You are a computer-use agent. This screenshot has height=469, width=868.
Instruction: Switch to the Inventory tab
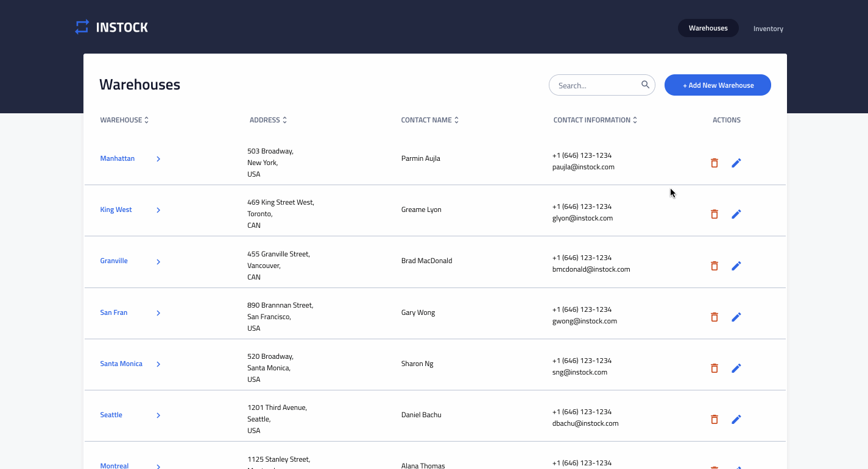click(x=768, y=29)
